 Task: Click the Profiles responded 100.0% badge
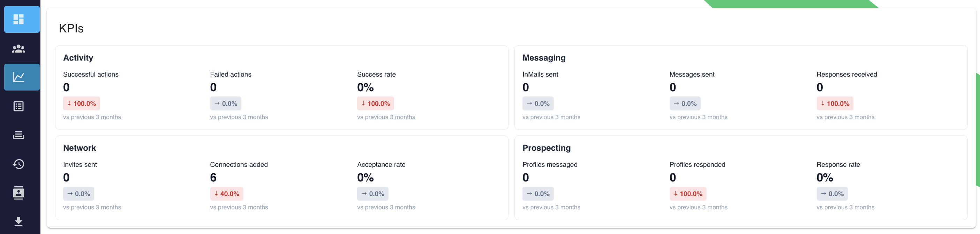click(x=687, y=194)
